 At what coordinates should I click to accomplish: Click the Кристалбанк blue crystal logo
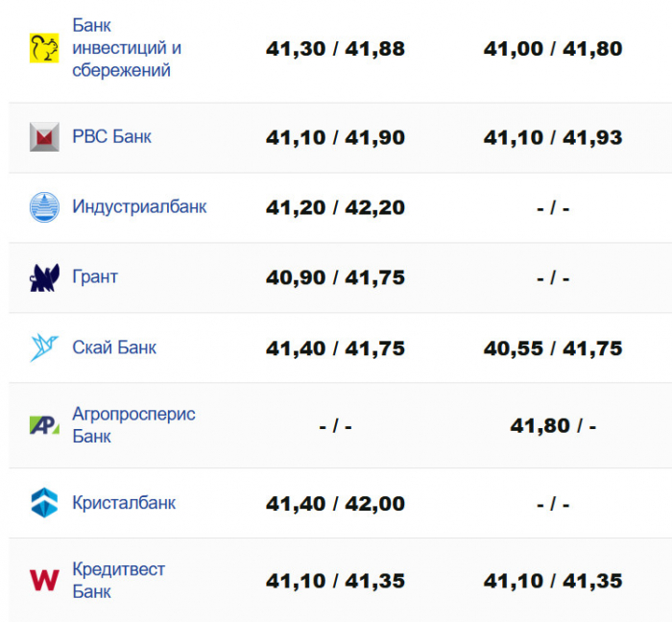pos(44,503)
